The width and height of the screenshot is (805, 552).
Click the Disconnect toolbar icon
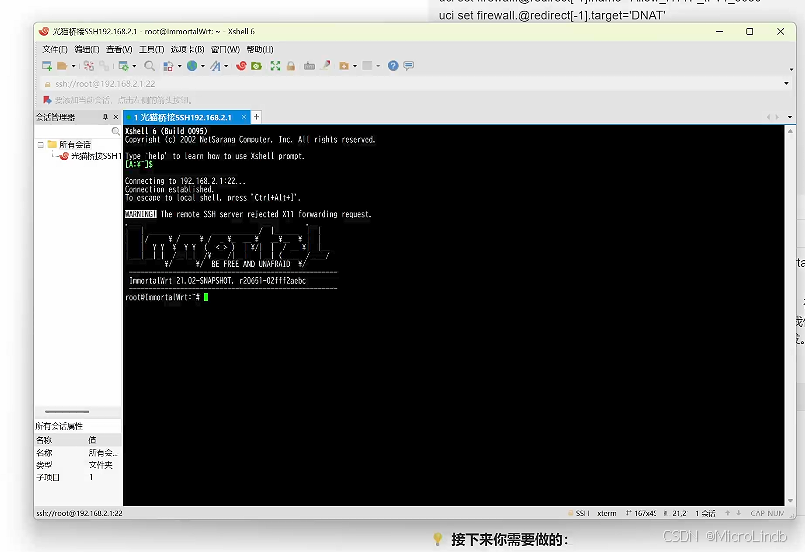pyautogui.click(x=89, y=66)
